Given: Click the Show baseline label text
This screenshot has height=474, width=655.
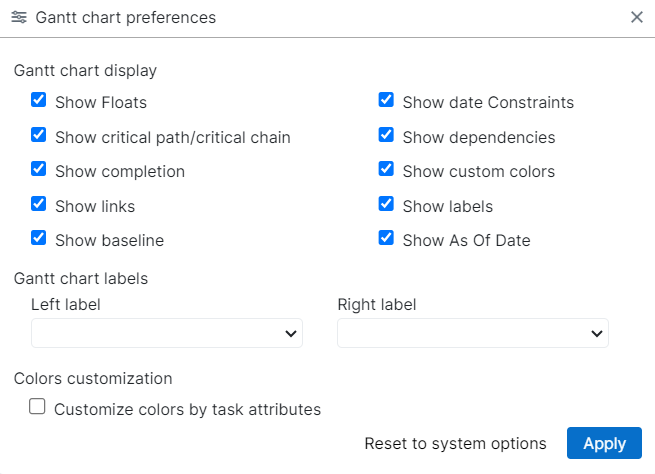Looking at the screenshot, I should tap(109, 240).
